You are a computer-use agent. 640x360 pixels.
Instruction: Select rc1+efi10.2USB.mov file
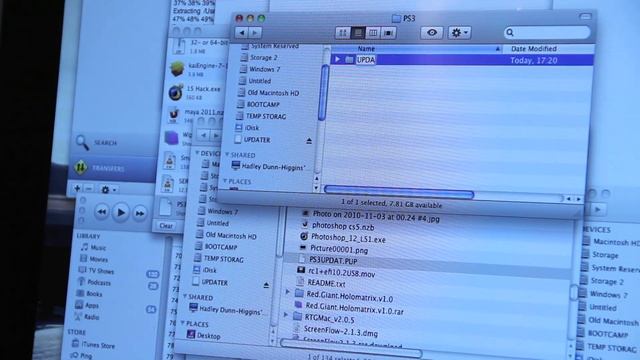[342, 273]
